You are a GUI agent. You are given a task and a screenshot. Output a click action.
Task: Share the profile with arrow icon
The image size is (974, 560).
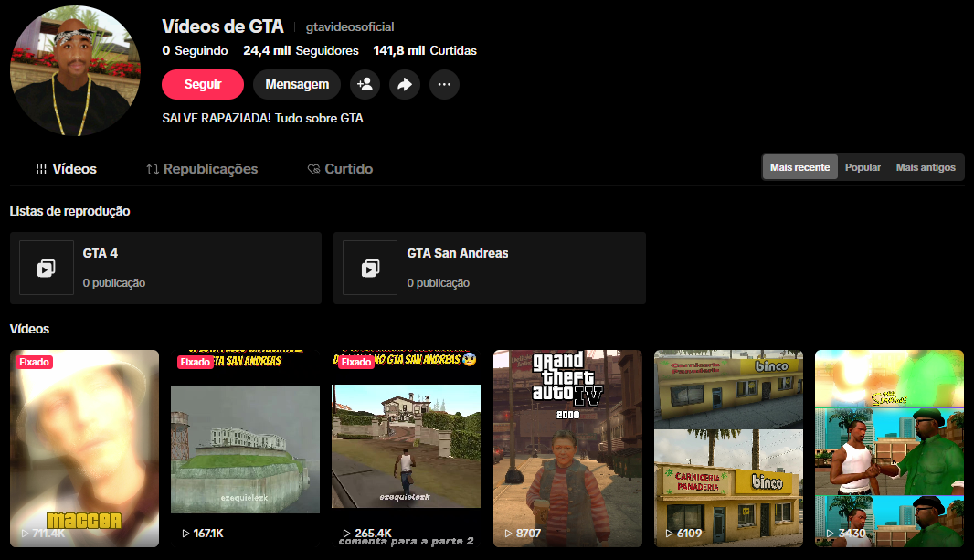pos(405,84)
